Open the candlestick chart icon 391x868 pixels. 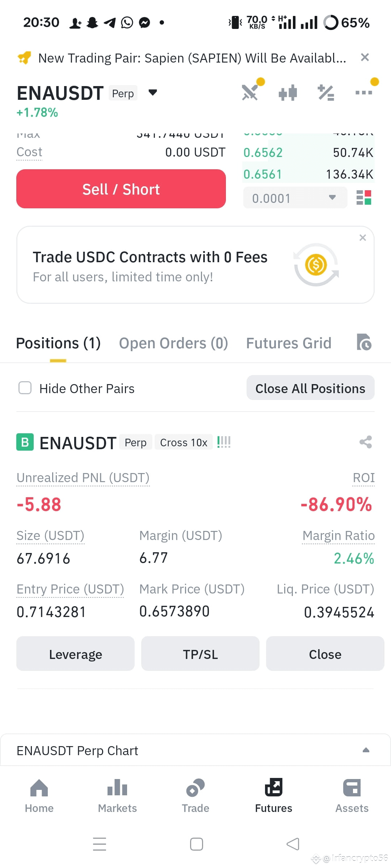pos(288,93)
